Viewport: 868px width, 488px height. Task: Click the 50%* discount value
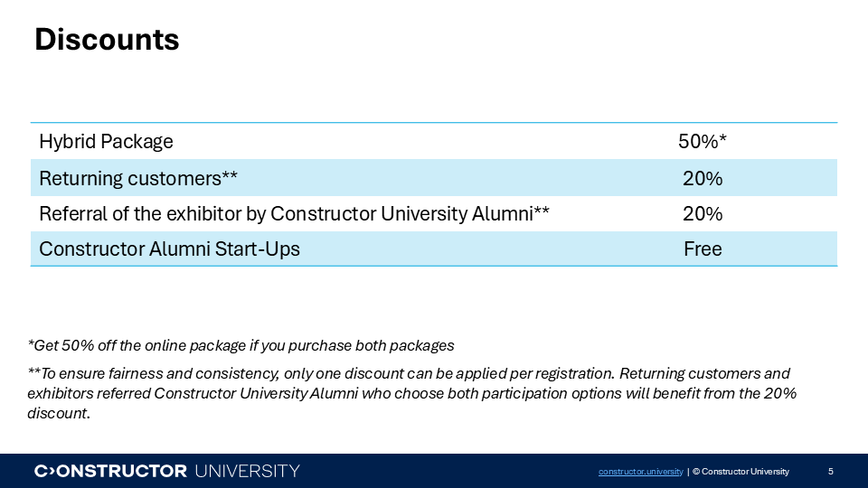coord(703,142)
